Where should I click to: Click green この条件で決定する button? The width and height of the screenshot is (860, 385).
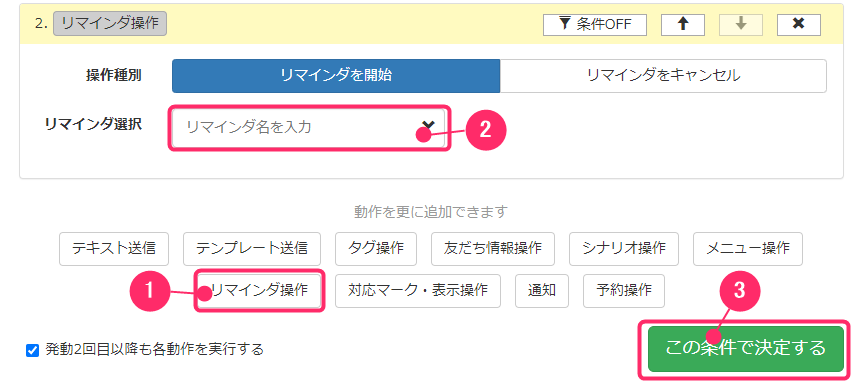tap(746, 349)
